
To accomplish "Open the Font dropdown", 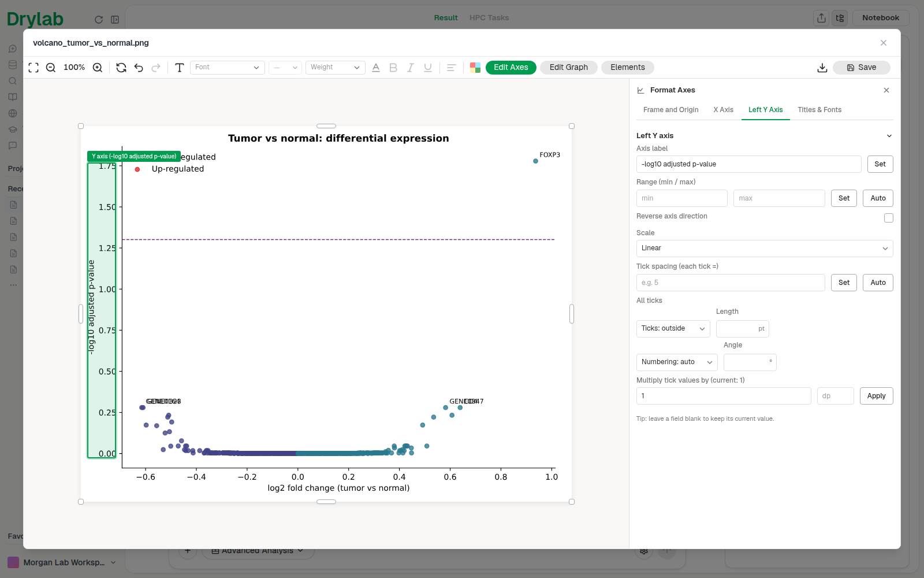I will click(228, 68).
